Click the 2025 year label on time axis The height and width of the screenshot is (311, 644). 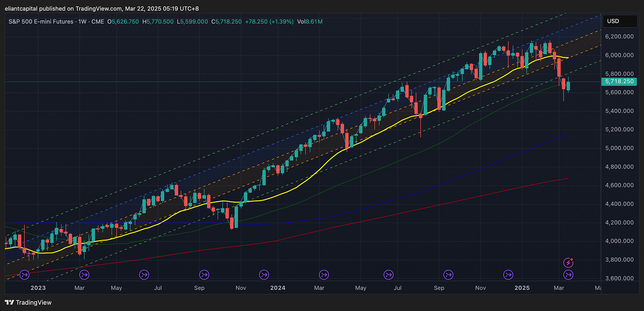[522, 288]
